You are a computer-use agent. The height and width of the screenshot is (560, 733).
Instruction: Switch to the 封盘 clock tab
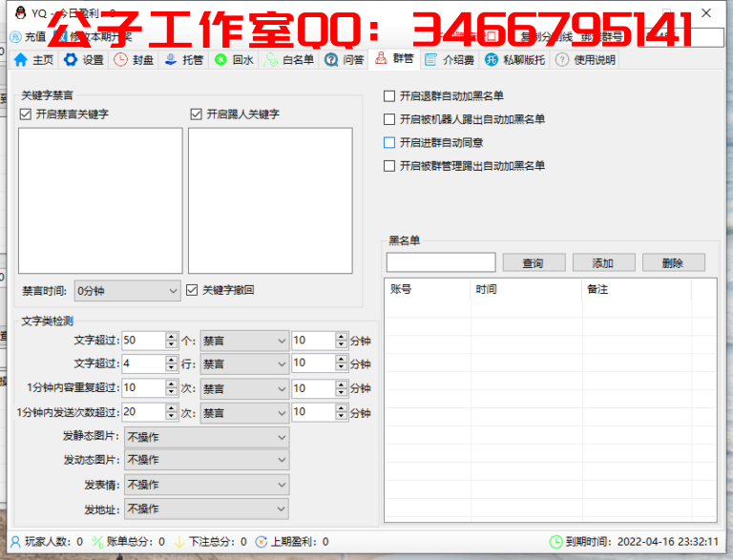tap(134, 60)
